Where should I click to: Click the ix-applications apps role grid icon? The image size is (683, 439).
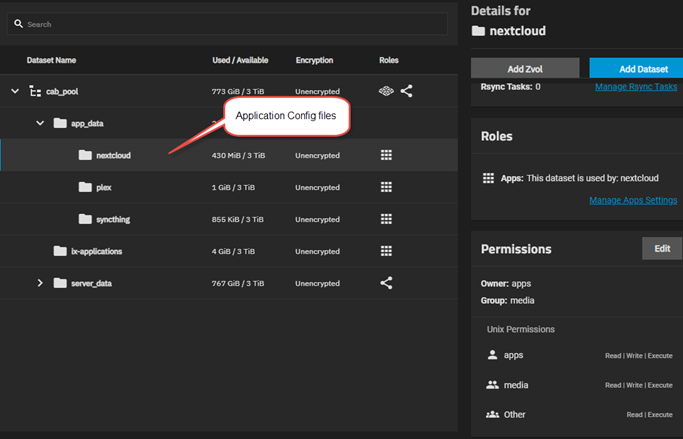pyautogui.click(x=386, y=251)
